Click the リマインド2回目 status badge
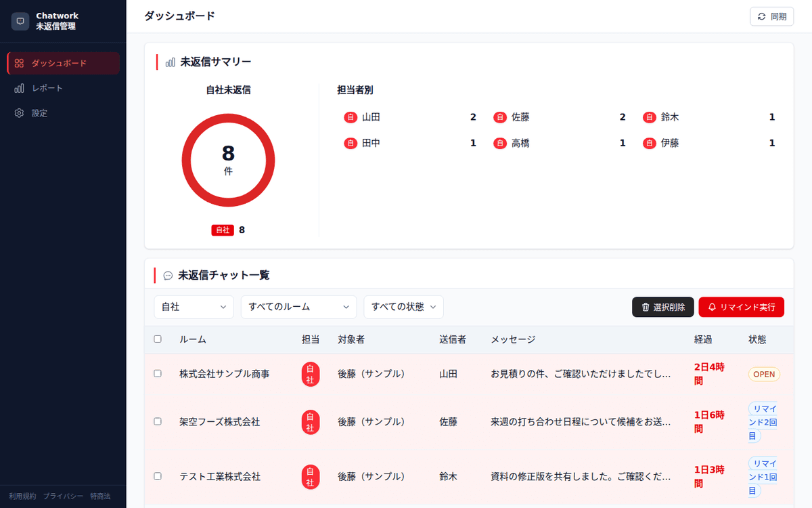 pos(764,422)
